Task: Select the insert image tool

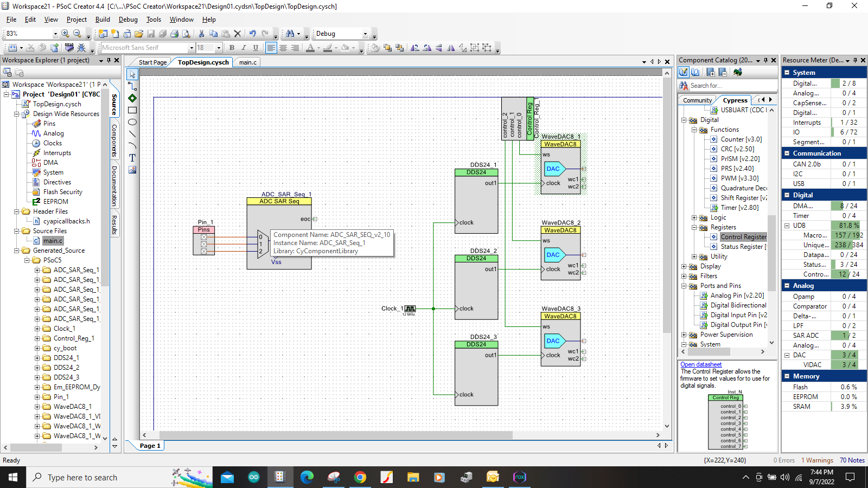Action: point(132,170)
